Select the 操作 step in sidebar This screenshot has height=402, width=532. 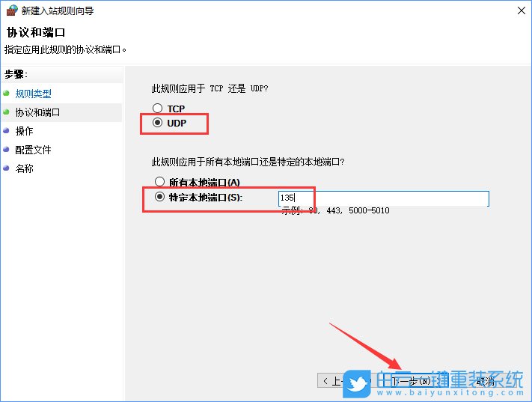click(24, 131)
